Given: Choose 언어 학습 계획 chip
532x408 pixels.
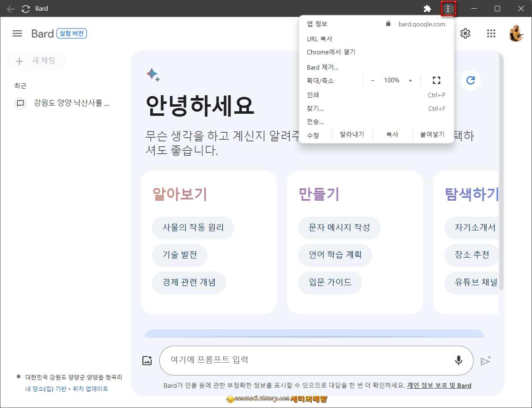Looking at the screenshot, I should (335, 255).
